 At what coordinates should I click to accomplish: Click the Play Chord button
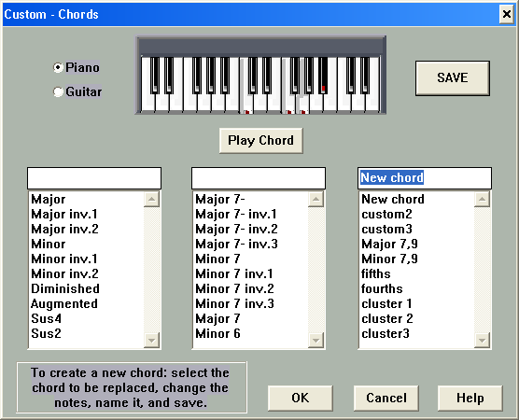260,140
